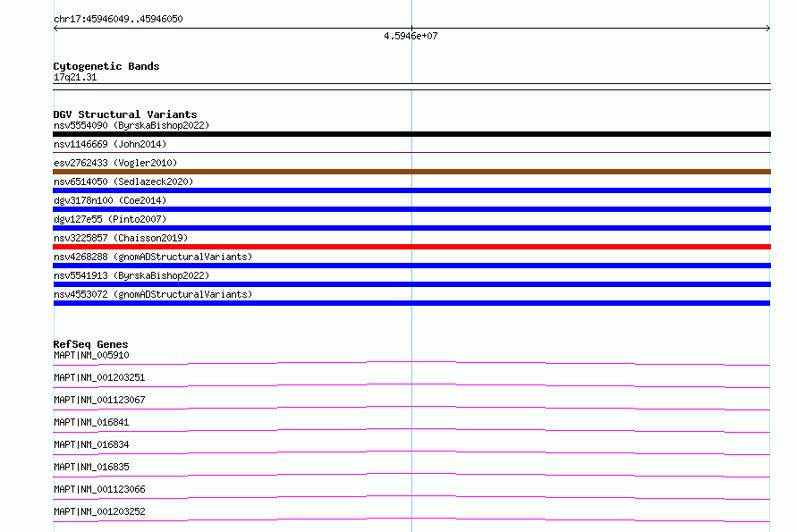This screenshot has width=796, height=532.
Task: Open transcript MAPT|NM_001123066 label
Action: tap(99, 489)
